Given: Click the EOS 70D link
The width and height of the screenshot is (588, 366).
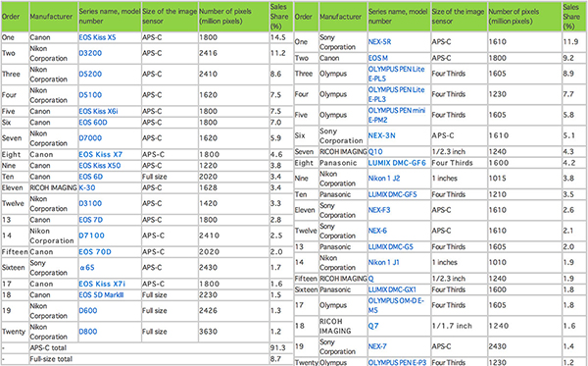Looking at the screenshot, I should [95, 252].
